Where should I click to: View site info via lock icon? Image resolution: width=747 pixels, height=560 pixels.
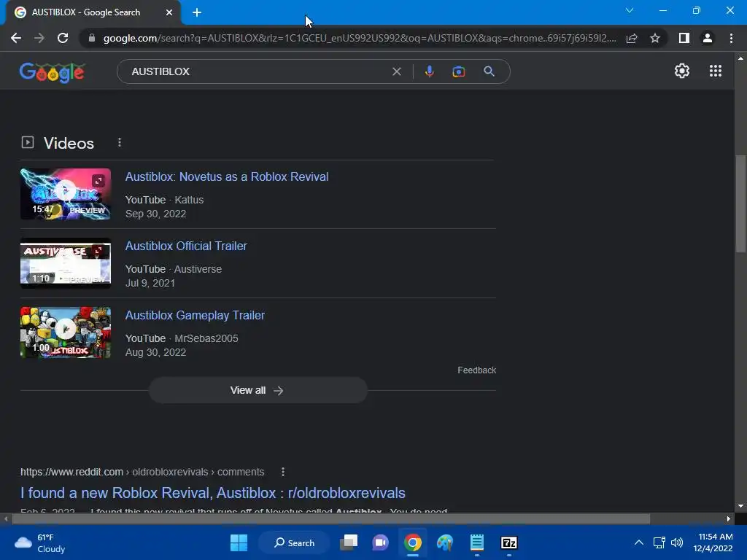click(x=92, y=38)
